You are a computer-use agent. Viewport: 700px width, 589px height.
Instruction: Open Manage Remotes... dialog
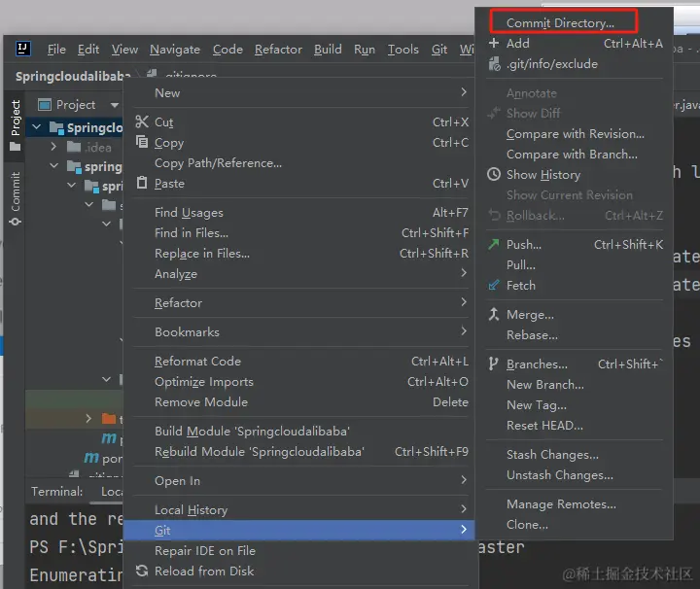[561, 503]
